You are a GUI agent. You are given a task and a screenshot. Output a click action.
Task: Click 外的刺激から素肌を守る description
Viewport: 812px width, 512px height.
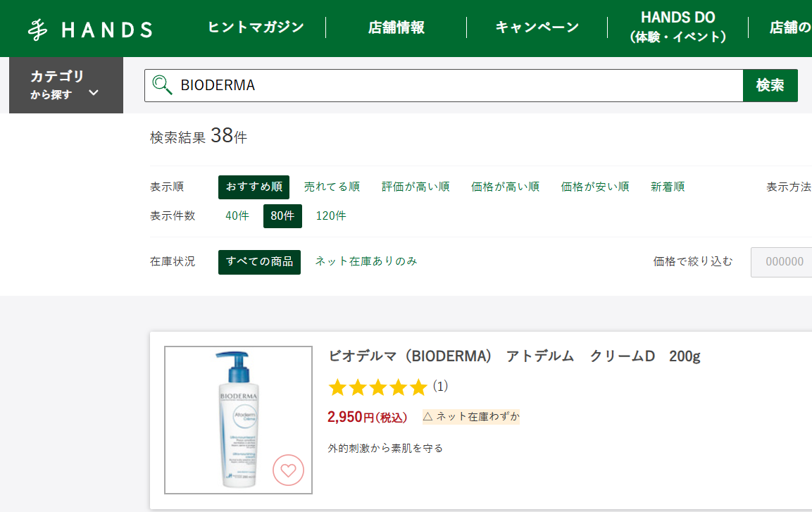(x=385, y=449)
